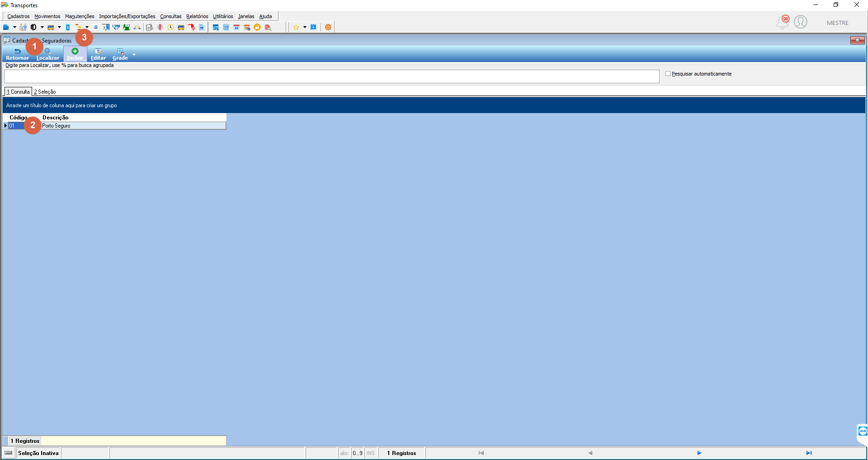Click the TeamViewer icon at right edge
The width and height of the screenshot is (868, 460).
[863, 431]
